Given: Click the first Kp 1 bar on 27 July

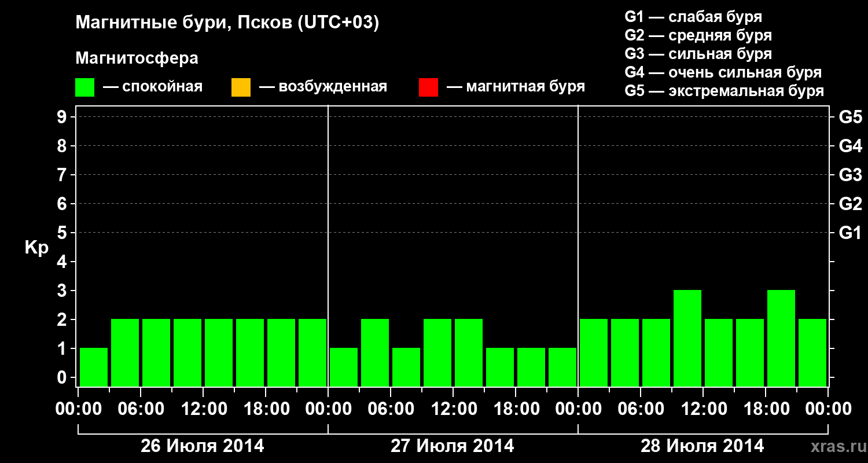Looking at the screenshot, I should pyautogui.click(x=344, y=367).
